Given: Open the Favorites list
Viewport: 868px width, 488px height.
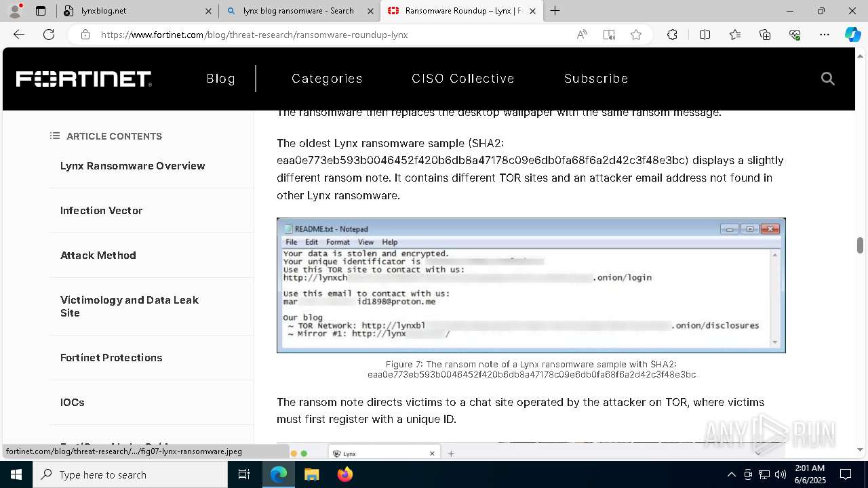Looking at the screenshot, I should click(735, 35).
